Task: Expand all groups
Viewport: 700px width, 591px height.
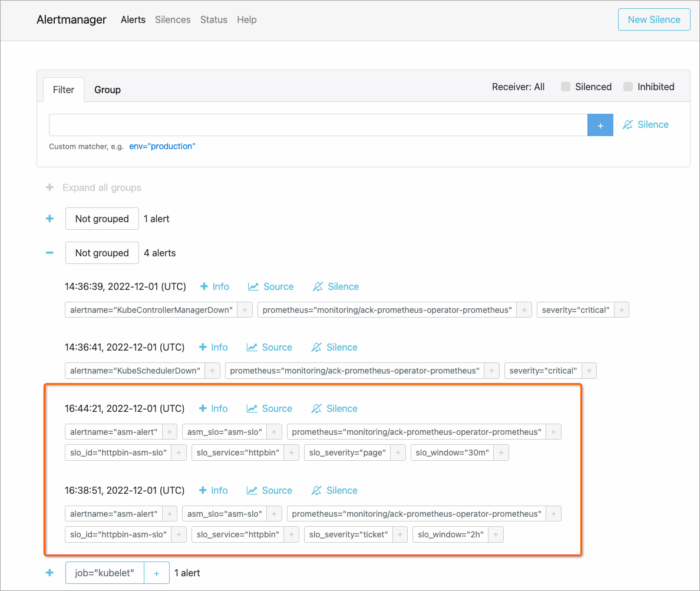Action: pyautogui.click(x=94, y=187)
